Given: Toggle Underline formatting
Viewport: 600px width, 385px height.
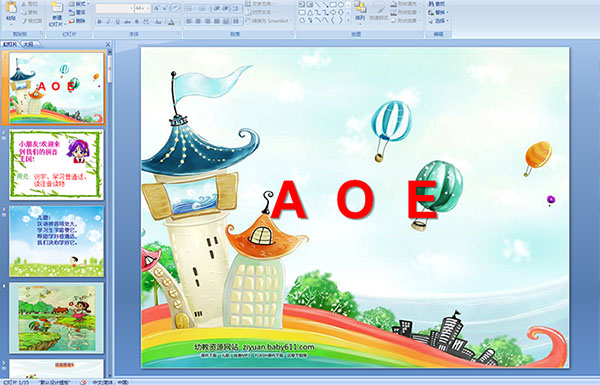Looking at the screenshot, I should tap(117, 22).
